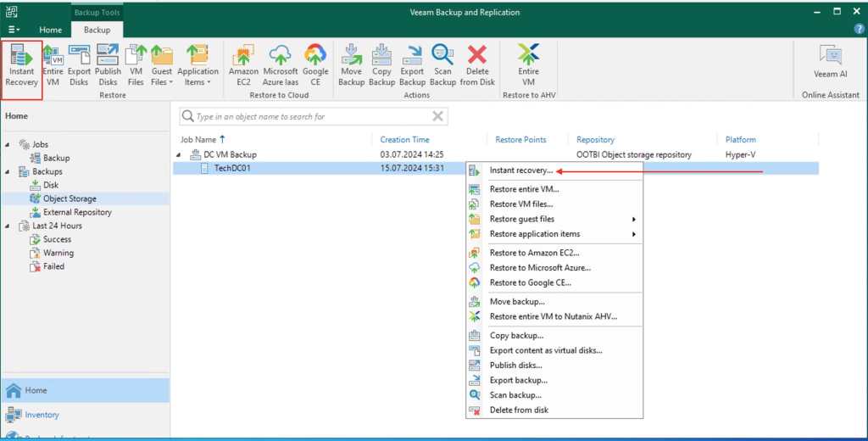Click the Instant Recovery ribbon icon
Image resolution: width=868 pixels, height=441 pixels.
point(22,64)
